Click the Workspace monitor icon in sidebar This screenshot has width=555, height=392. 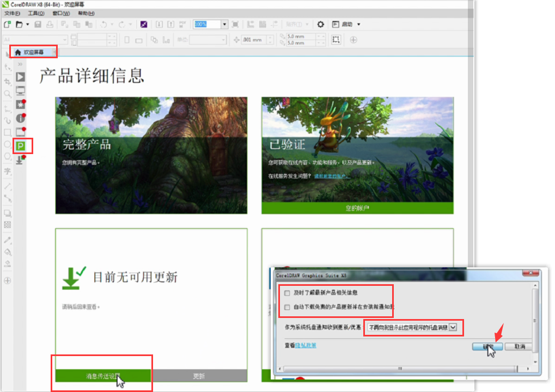(x=21, y=91)
